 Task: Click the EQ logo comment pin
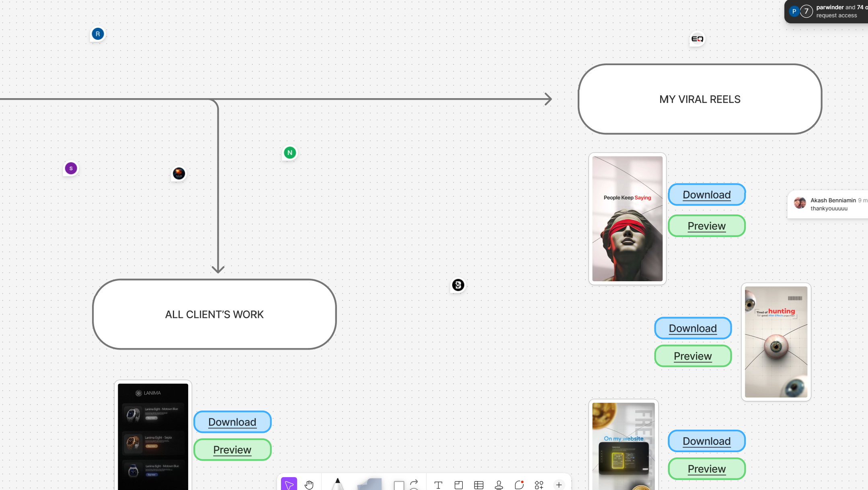point(697,39)
